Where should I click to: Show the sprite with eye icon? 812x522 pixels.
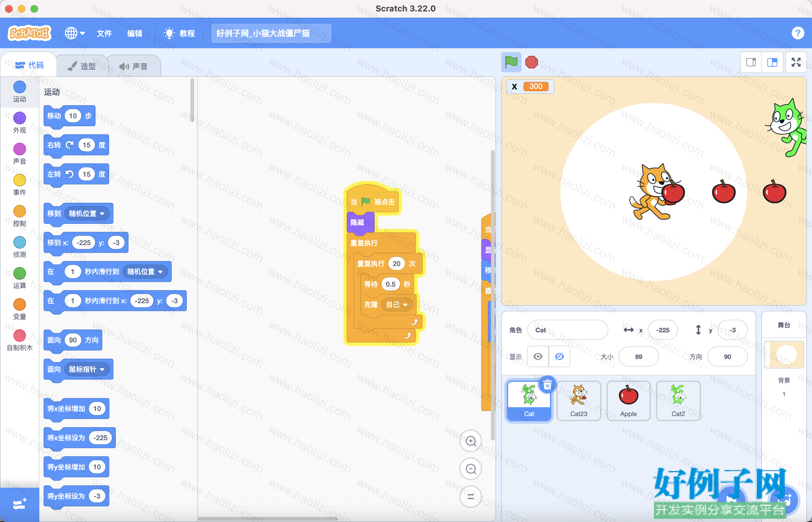click(x=538, y=356)
